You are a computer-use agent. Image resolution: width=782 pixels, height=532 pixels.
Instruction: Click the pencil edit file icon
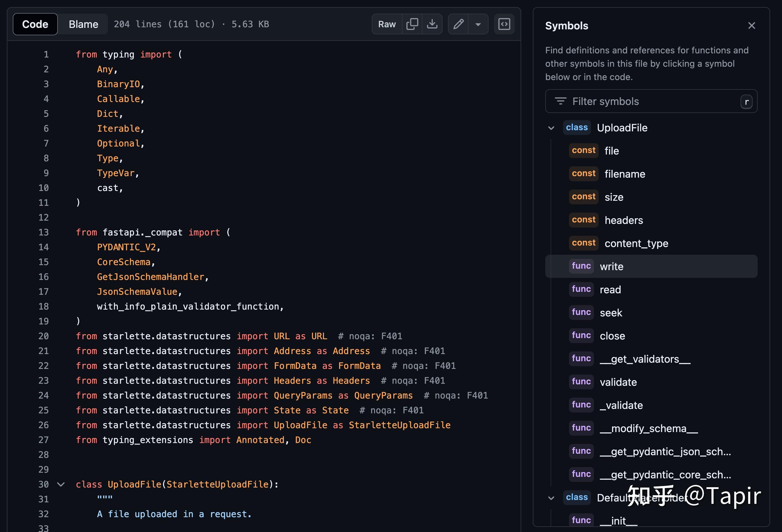458,24
